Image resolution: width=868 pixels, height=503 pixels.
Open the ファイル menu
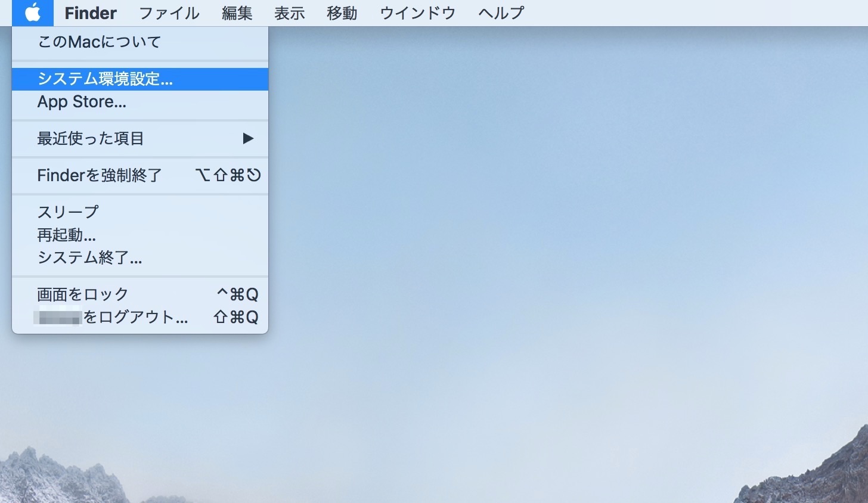pyautogui.click(x=169, y=13)
